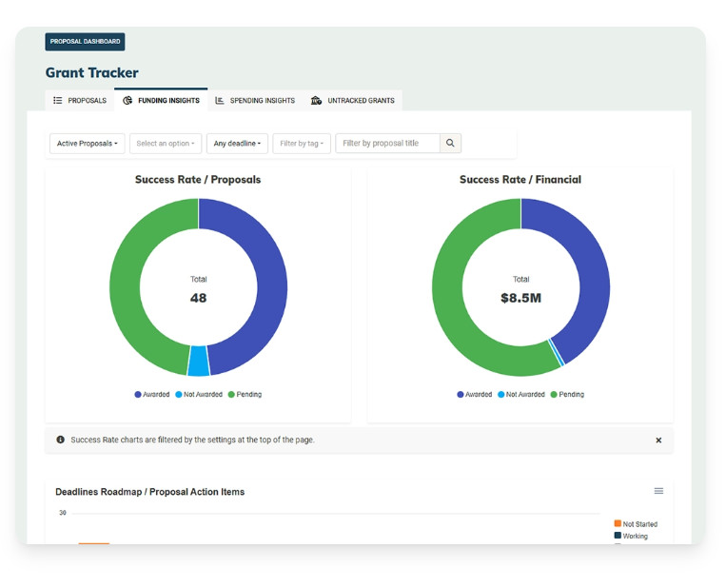Toggle the Not Started orange legend swatch
The height and width of the screenshot is (588, 726).
618,523
